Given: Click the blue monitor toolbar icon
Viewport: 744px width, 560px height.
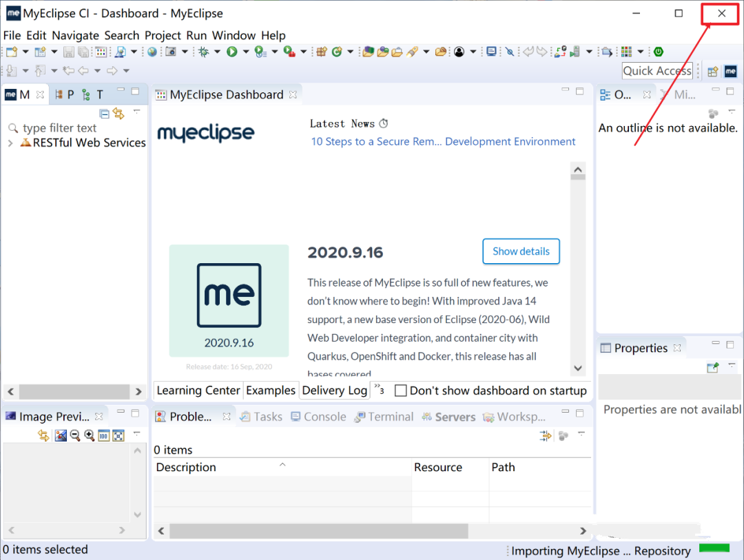Looking at the screenshot, I should click(492, 51).
